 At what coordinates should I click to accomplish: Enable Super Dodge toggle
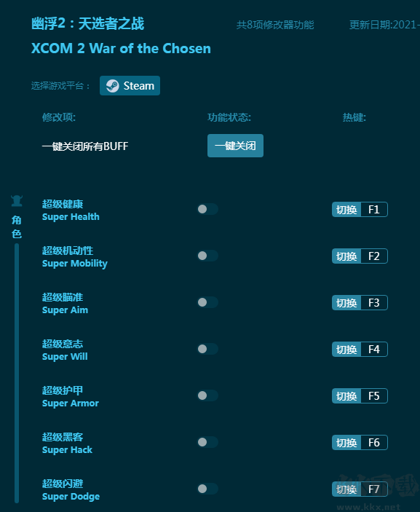[x=207, y=489]
